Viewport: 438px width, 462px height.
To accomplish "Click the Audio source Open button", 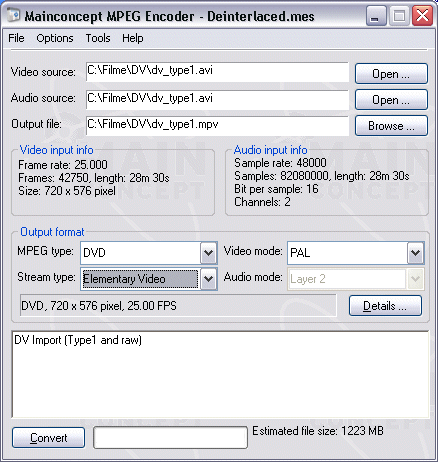I will (391, 100).
